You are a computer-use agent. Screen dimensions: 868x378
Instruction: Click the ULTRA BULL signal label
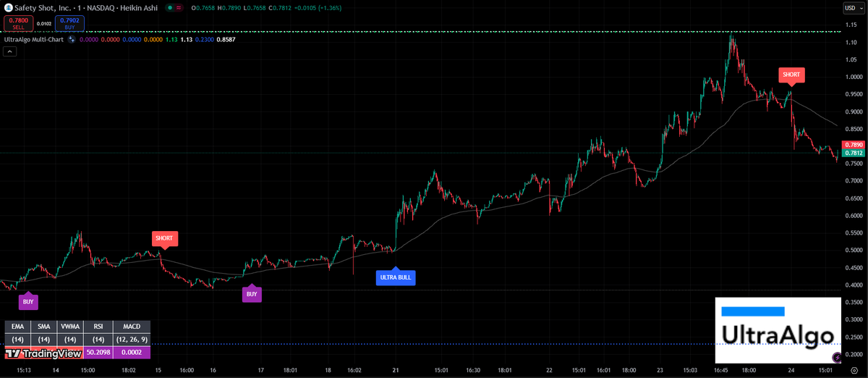pyautogui.click(x=396, y=277)
